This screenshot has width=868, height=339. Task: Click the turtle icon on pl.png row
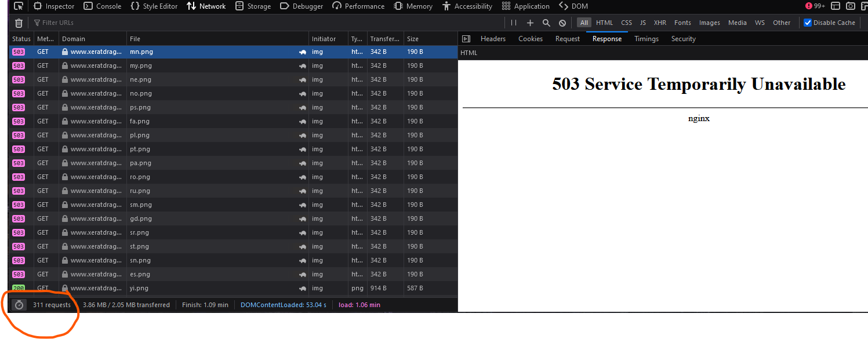click(303, 135)
